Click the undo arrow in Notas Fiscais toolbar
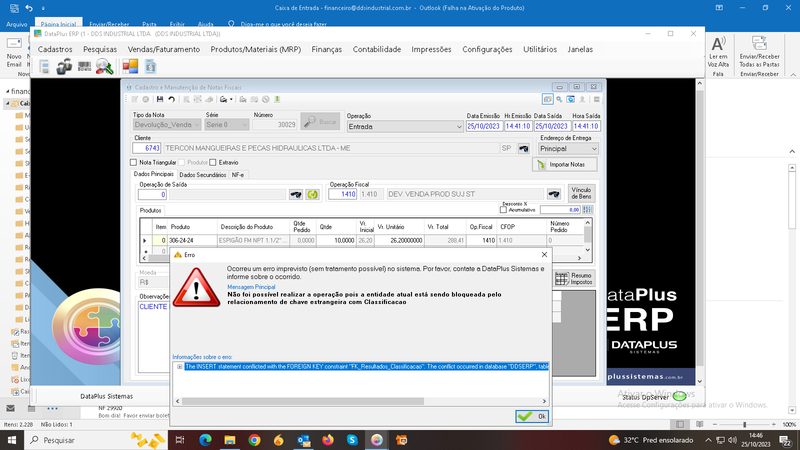The image size is (800, 450). [x=171, y=99]
